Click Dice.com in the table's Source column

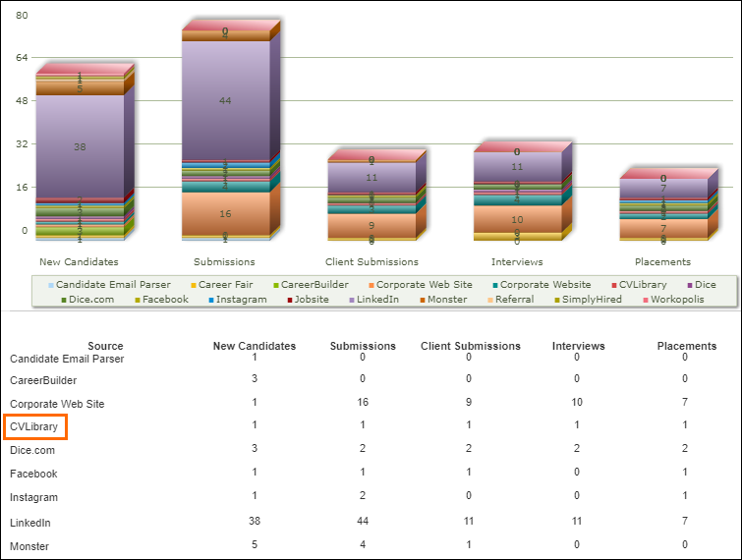(x=32, y=450)
